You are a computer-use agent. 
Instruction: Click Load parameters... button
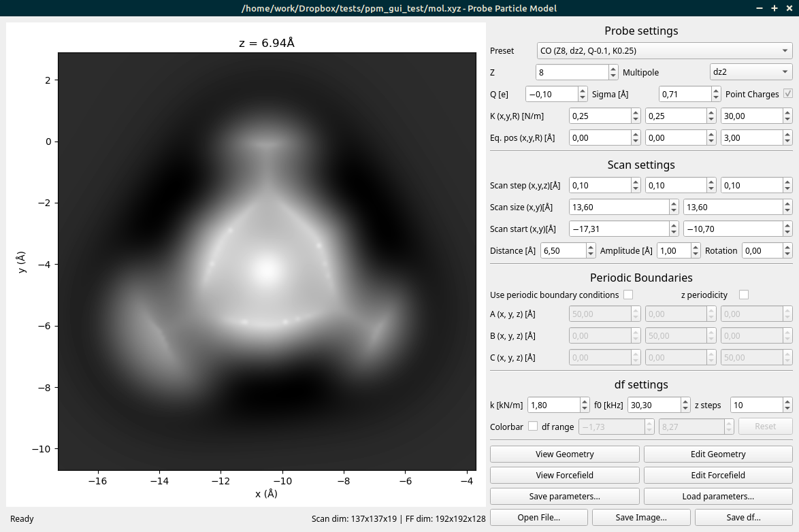tap(718, 497)
